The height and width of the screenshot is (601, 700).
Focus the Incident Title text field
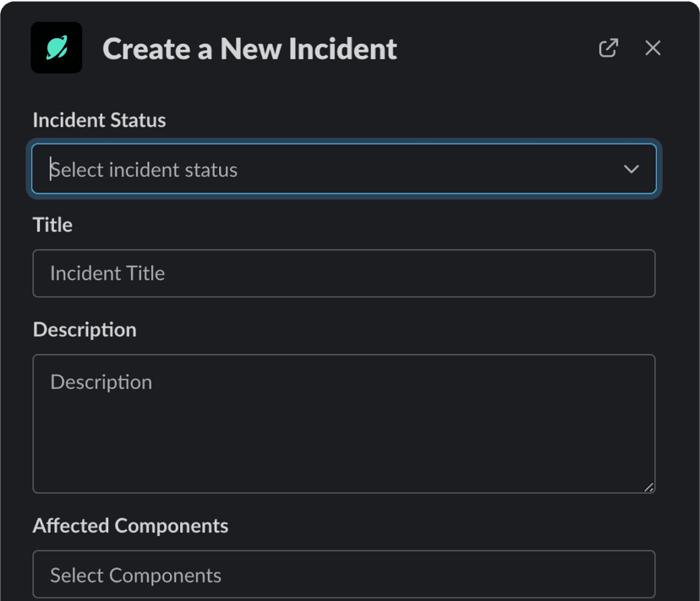click(344, 273)
